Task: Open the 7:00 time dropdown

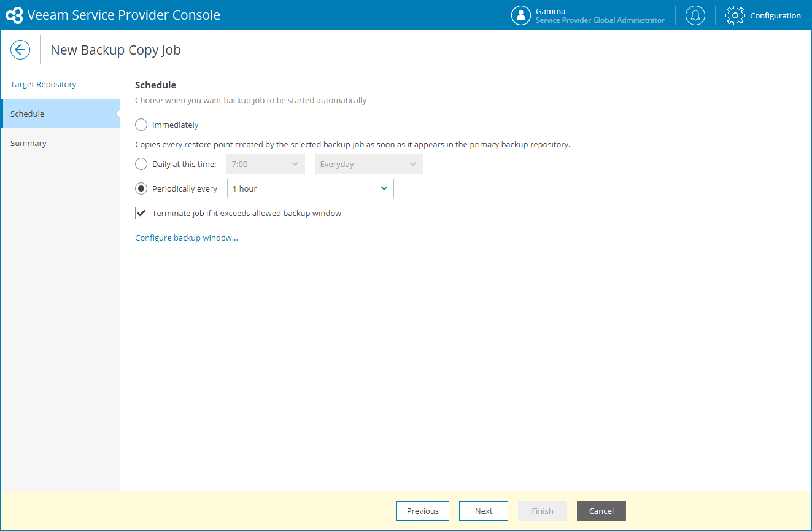Action: tap(266, 164)
